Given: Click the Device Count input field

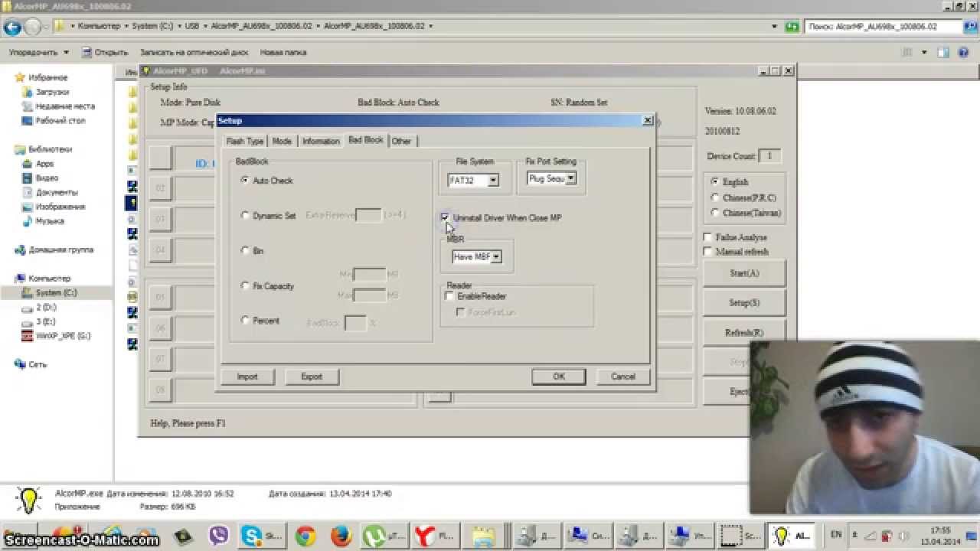Looking at the screenshot, I should 769,156.
